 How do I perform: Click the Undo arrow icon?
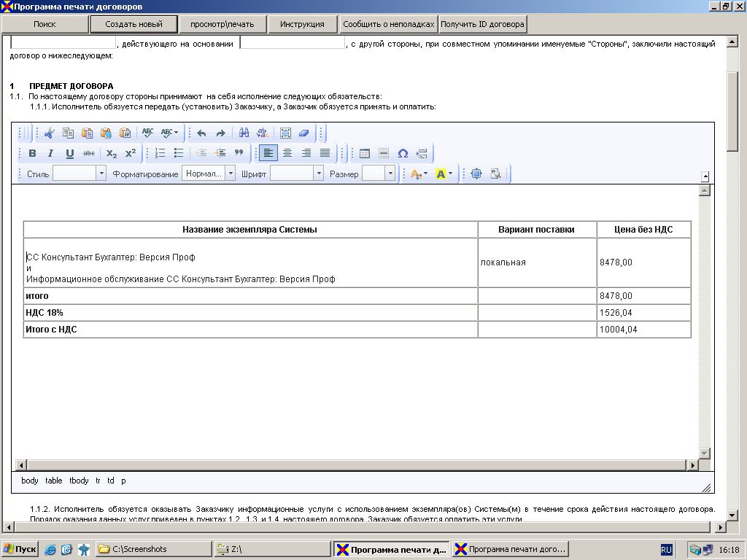201,133
